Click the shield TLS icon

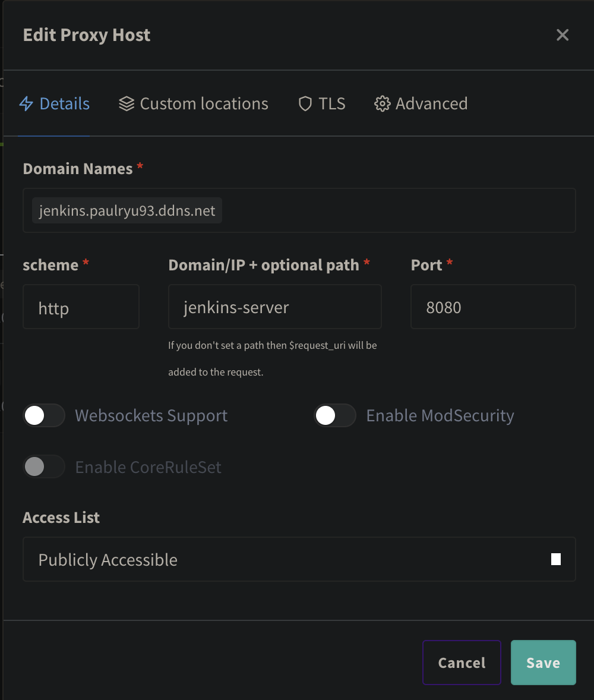coord(305,104)
